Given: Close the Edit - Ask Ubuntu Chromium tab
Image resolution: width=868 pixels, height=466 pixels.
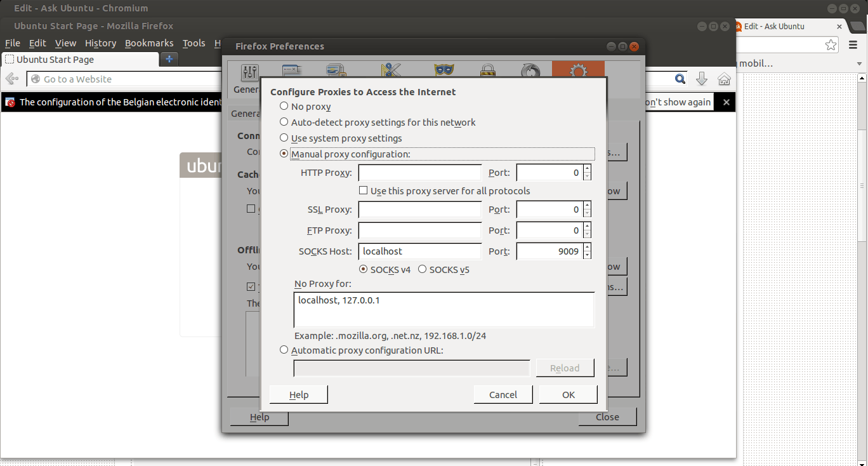Looking at the screenshot, I should coord(839,27).
